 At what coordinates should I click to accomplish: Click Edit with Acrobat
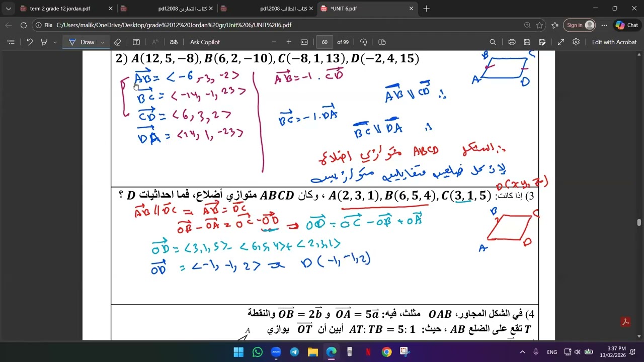coord(614,42)
